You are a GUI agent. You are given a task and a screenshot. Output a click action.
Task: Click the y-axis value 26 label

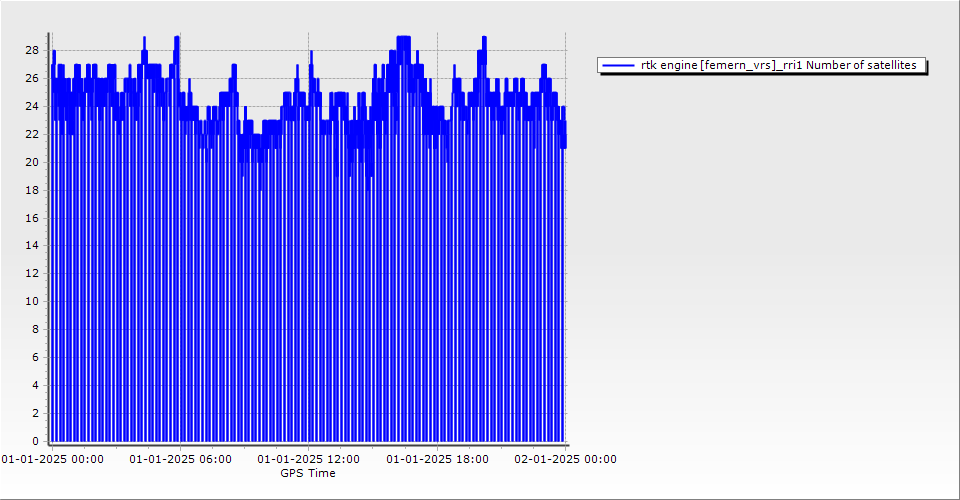tap(32, 78)
